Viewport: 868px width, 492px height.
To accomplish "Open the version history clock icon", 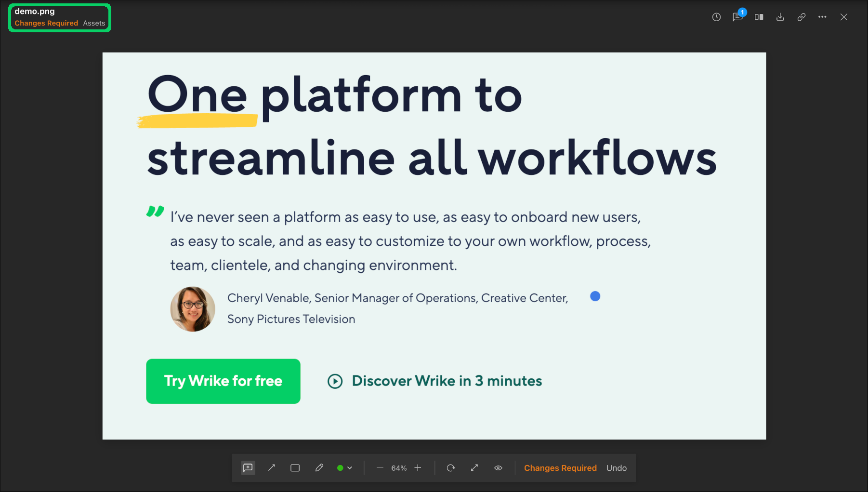I will pyautogui.click(x=716, y=17).
